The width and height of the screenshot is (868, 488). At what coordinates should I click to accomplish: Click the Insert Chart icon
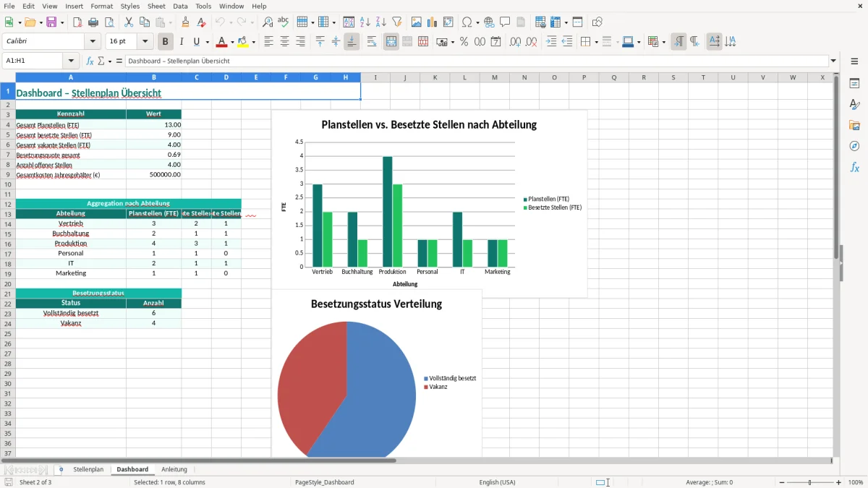(433, 22)
